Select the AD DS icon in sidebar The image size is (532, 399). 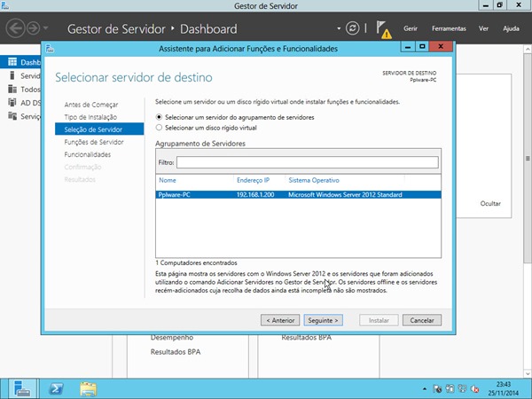[12, 103]
